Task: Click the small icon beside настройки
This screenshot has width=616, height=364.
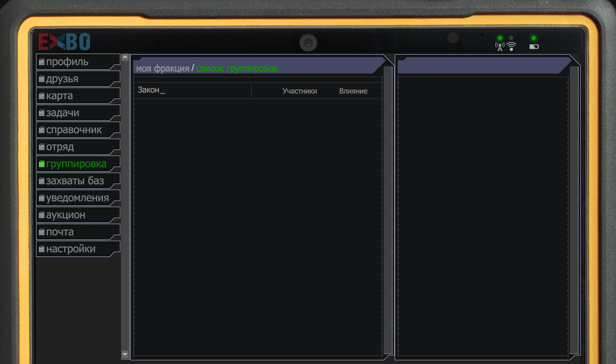Action: point(41,249)
